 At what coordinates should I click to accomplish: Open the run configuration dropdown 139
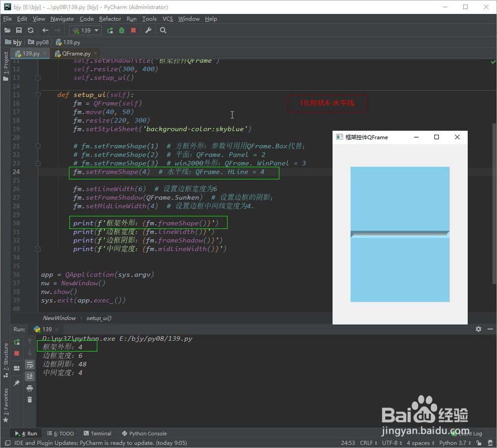pyautogui.click(x=85, y=30)
